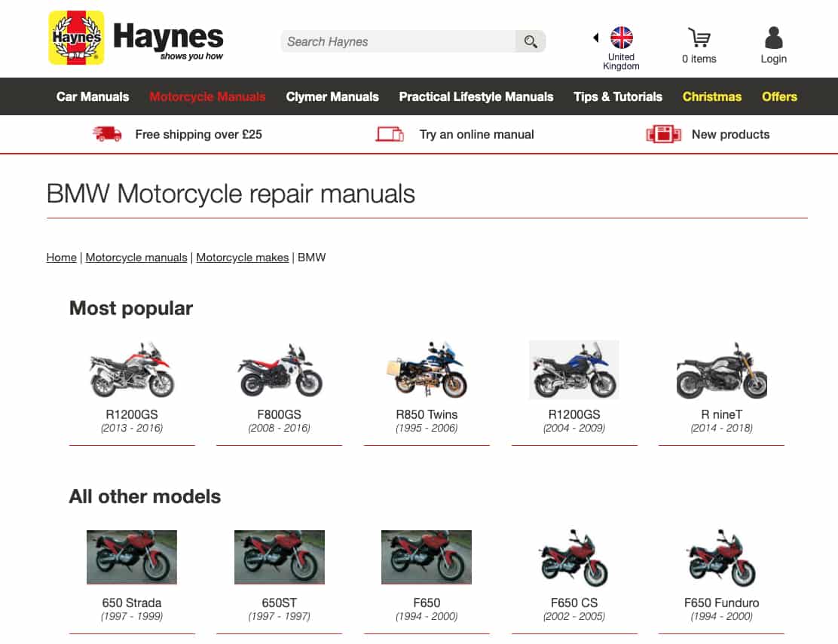Click the Haynes logo badge
This screenshot has height=644, width=838.
coord(76,38)
